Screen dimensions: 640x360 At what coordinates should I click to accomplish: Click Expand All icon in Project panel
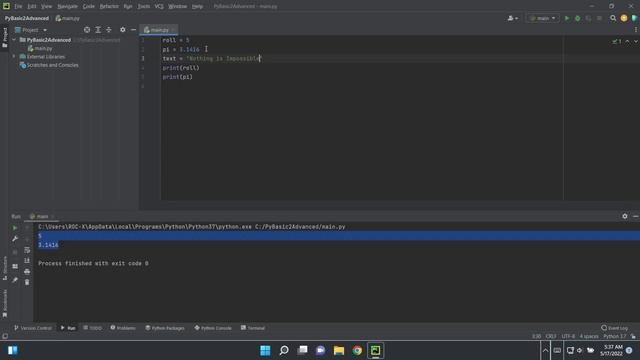[x=98, y=30]
